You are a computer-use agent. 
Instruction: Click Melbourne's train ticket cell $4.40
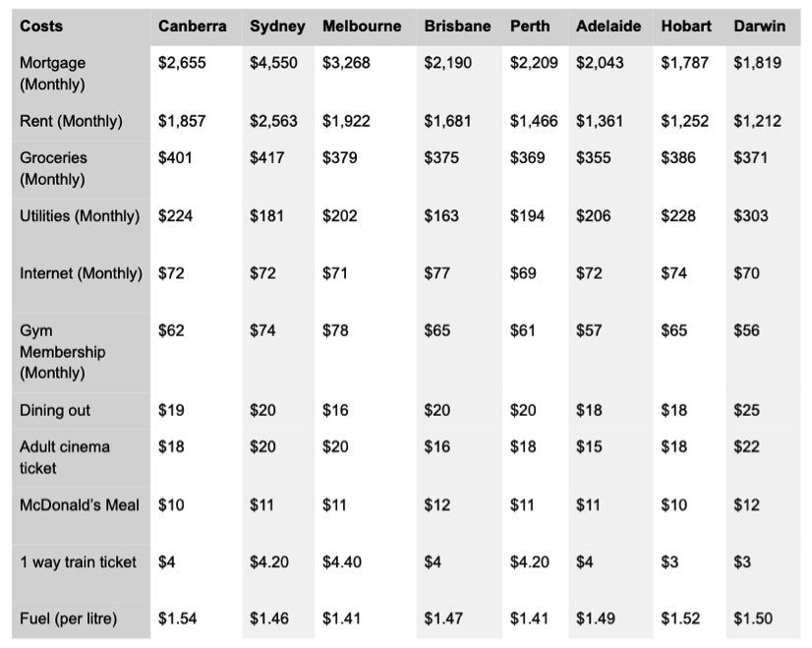(x=342, y=561)
